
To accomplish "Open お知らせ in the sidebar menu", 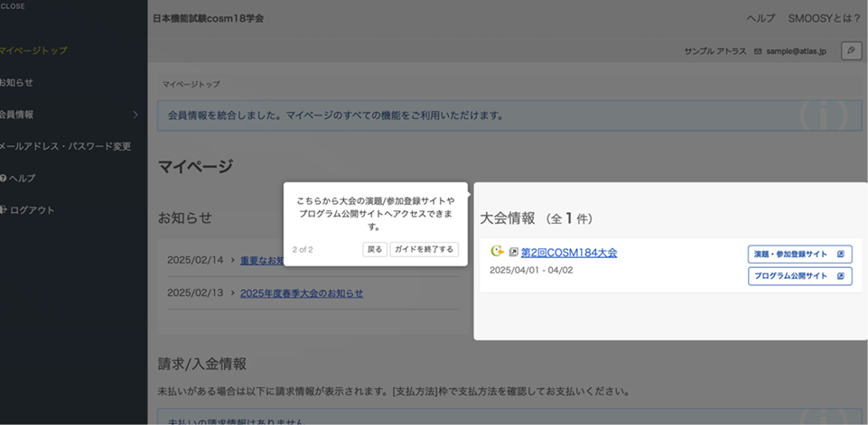I will coord(16,82).
